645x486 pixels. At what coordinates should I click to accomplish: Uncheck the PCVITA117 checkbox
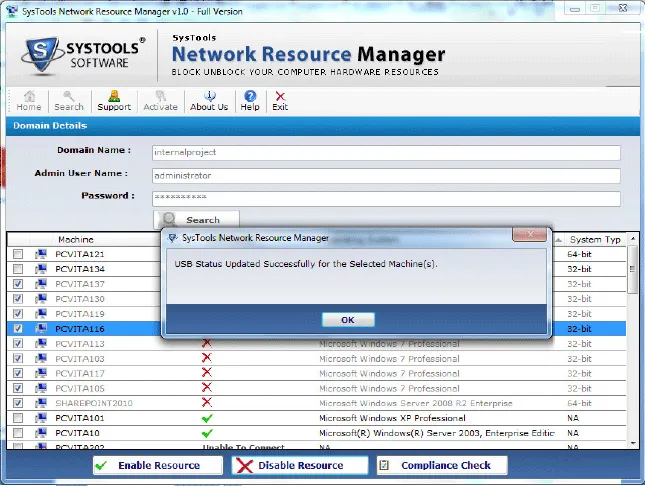[x=18, y=373]
